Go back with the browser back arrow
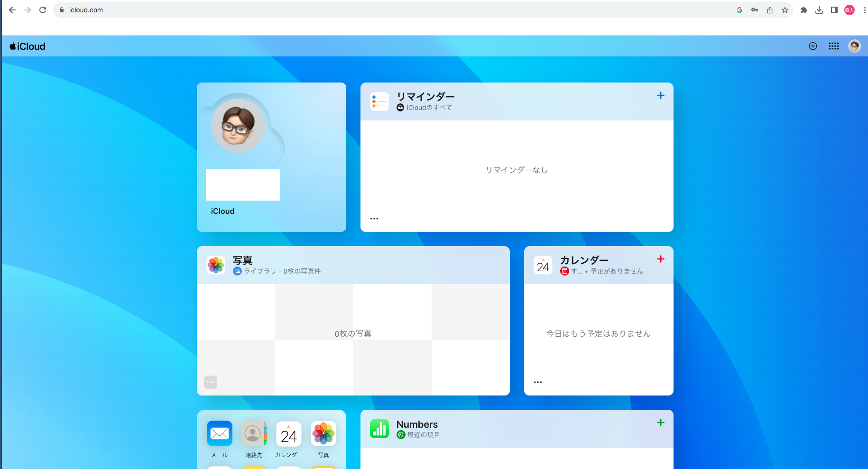Image resolution: width=868 pixels, height=469 pixels. click(12, 10)
